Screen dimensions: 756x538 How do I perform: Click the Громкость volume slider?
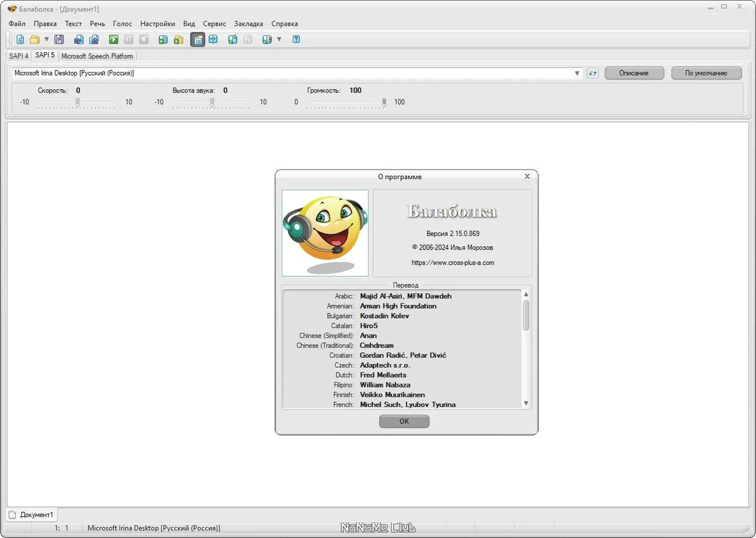point(346,102)
